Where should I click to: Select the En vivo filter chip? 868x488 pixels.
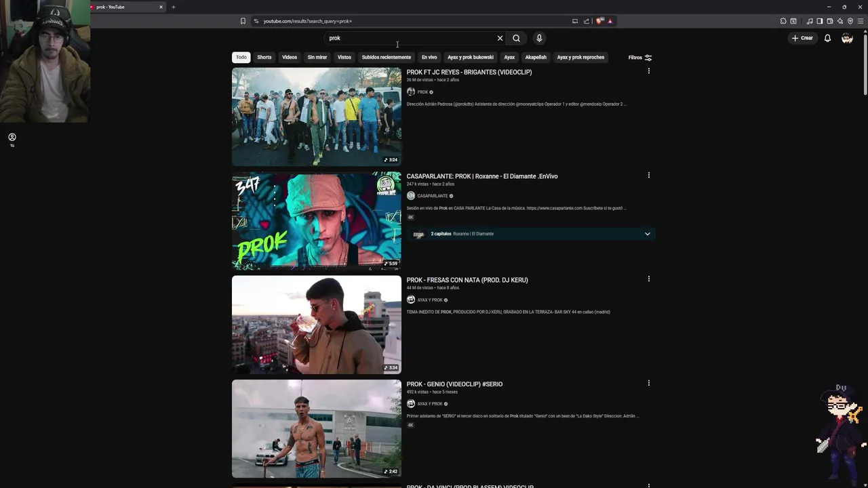click(429, 58)
